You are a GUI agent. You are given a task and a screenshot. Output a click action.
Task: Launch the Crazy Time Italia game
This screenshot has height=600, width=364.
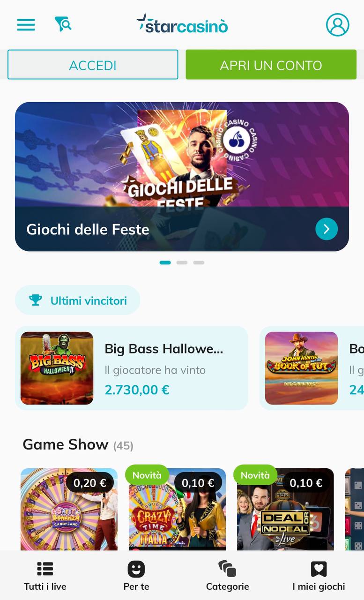point(177,509)
